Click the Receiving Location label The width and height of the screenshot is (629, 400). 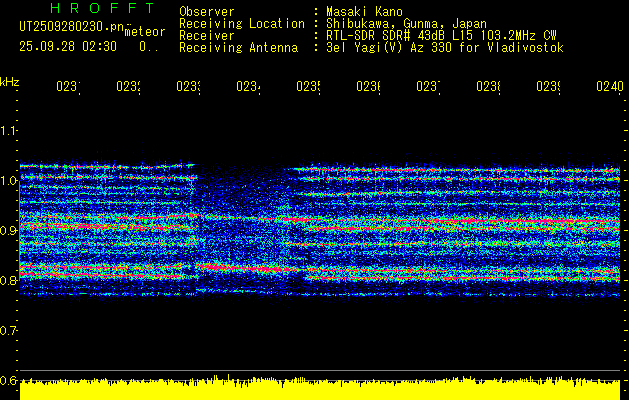pyautogui.click(x=242, y=24)
